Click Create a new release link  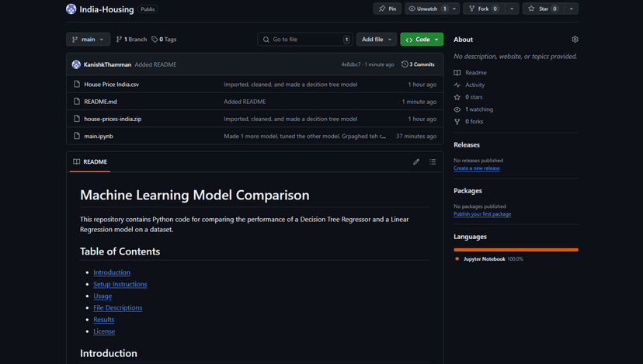[x=476, y=168]
